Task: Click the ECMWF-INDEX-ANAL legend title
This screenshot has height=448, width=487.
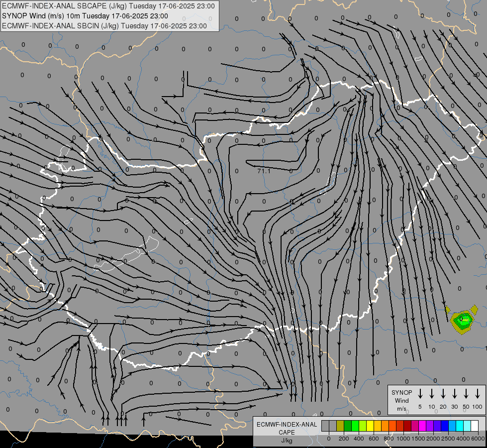Action: (x=287, y=425)
